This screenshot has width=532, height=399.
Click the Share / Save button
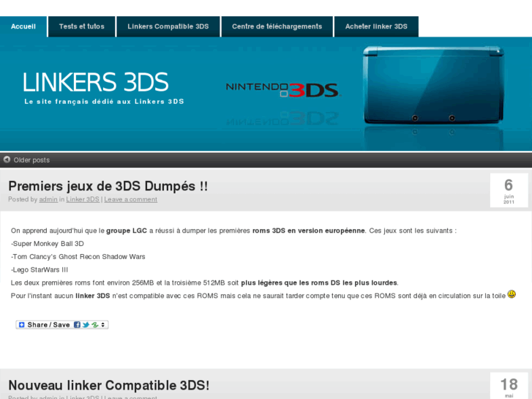62,325
